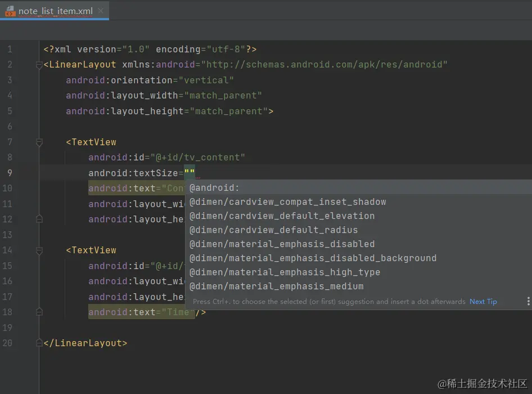The width and height of the screenshot is (532, 394).
Task: Choose @dimen/cardview_default_elevation suggestion
Action: (359, 216)
